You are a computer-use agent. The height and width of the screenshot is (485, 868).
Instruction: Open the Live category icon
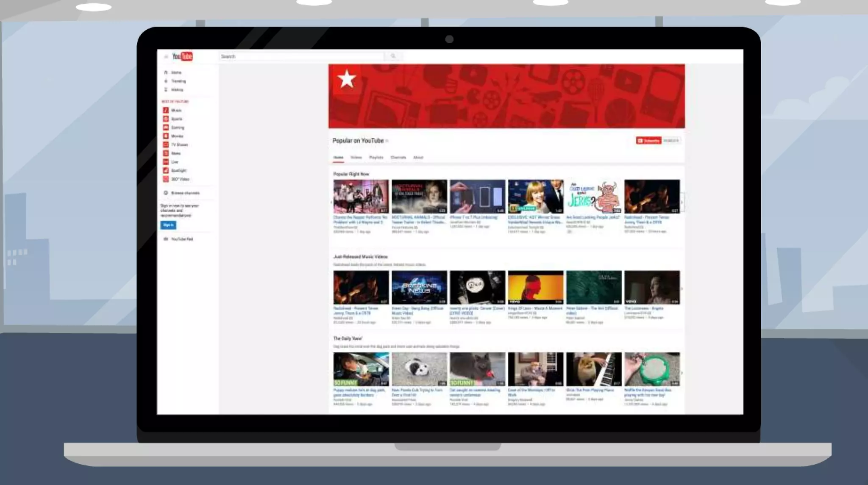(166, 162)
